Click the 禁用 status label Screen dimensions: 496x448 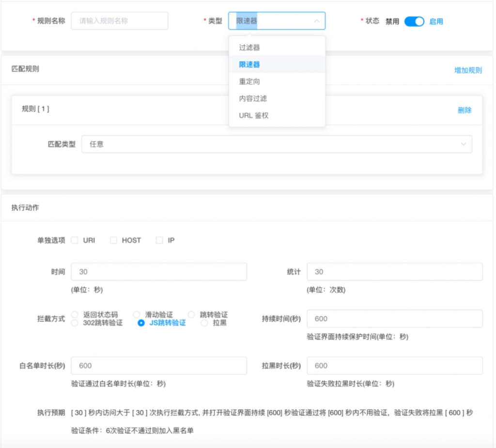pos(392,21)
